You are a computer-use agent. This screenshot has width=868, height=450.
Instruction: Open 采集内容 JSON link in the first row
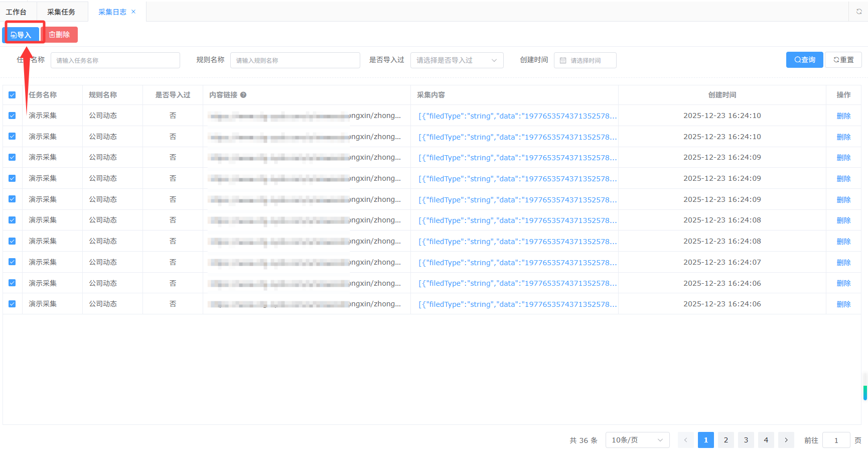click(517, 116)
